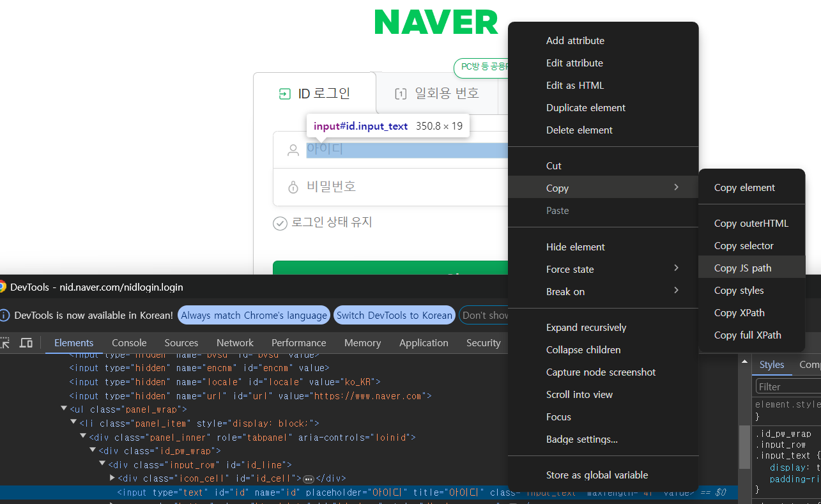Switch to the 일회용 번호 tab
Viewport: 821px width, 504px height.
(438, 94)
